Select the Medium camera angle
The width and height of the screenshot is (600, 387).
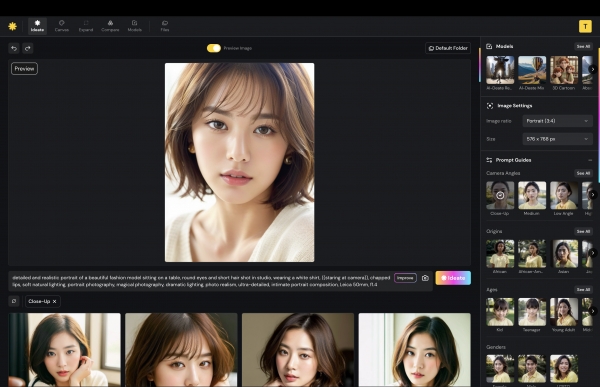[x=532, y=195]
